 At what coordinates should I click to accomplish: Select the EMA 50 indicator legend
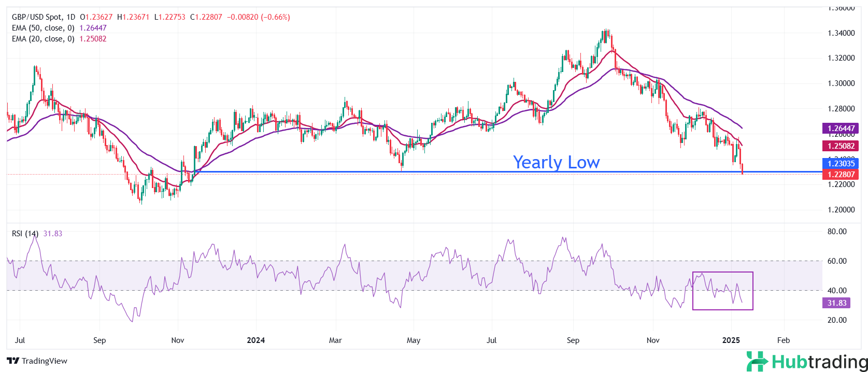pos(43,28)
